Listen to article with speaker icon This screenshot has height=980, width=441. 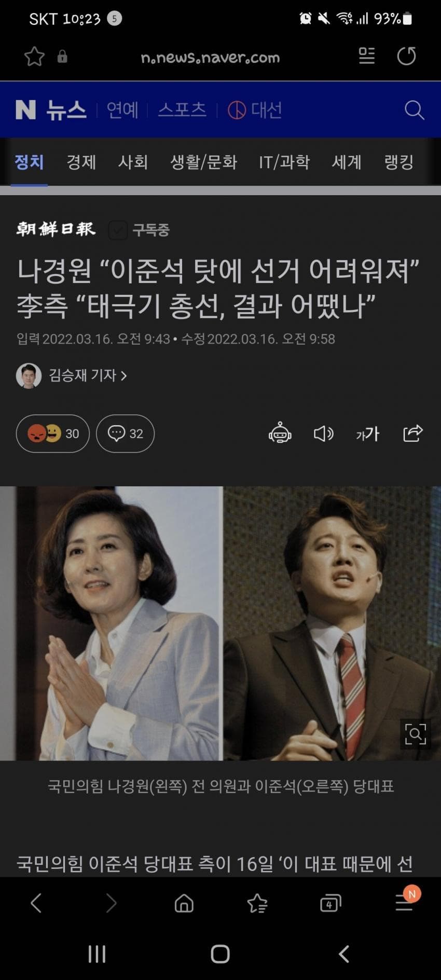tap(324, 433)
